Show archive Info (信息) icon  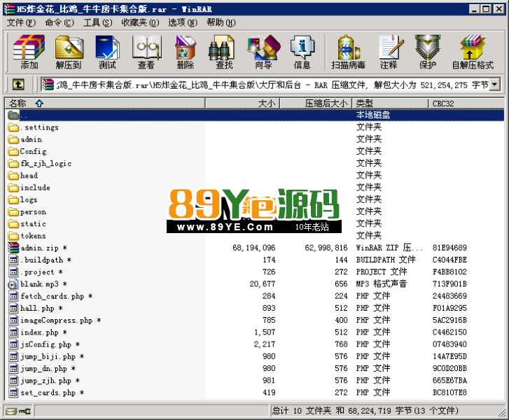pyautogui.click(x=302, y=52)
